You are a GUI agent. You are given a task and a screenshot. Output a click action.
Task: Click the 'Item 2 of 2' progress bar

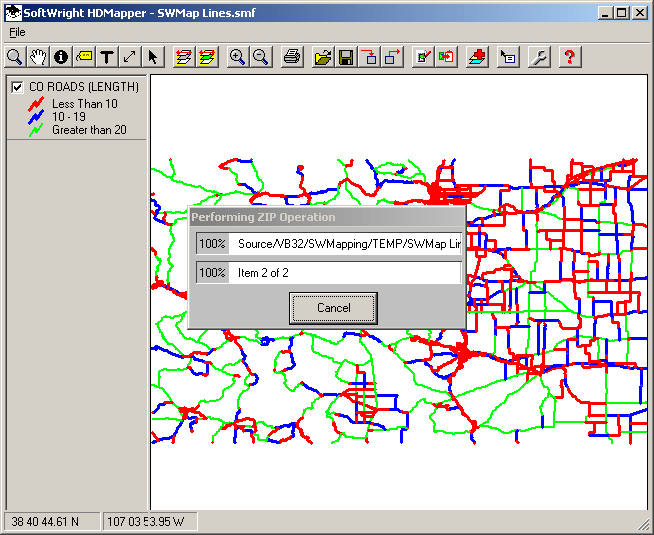(x=329, y=273)
